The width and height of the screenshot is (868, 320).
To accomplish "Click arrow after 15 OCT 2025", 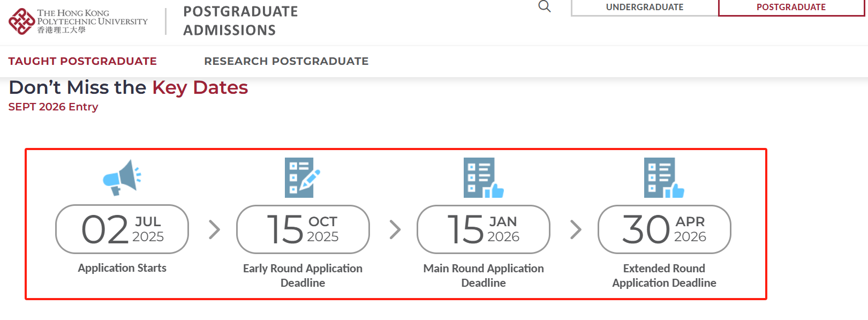I will coord(395,229).
